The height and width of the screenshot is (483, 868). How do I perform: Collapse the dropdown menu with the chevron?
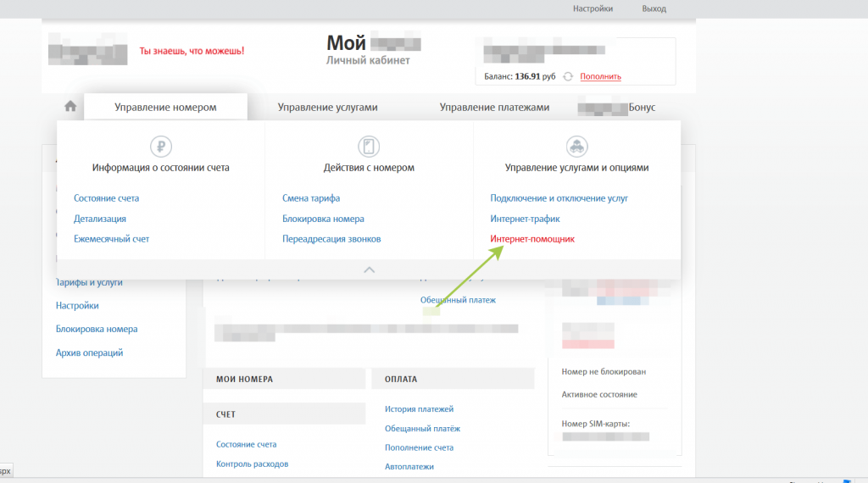[x=369, y=269]
